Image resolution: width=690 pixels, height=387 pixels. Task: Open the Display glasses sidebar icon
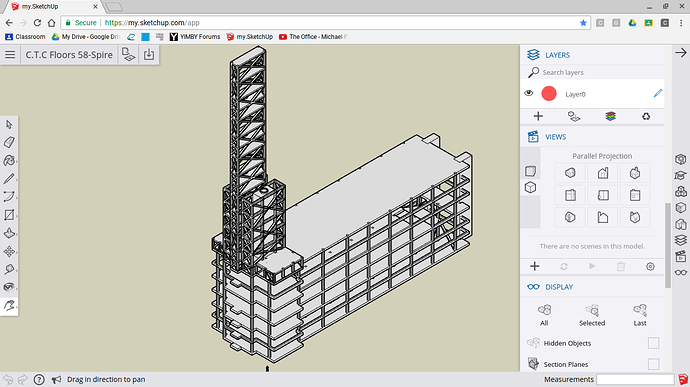[x=681, y=273]
